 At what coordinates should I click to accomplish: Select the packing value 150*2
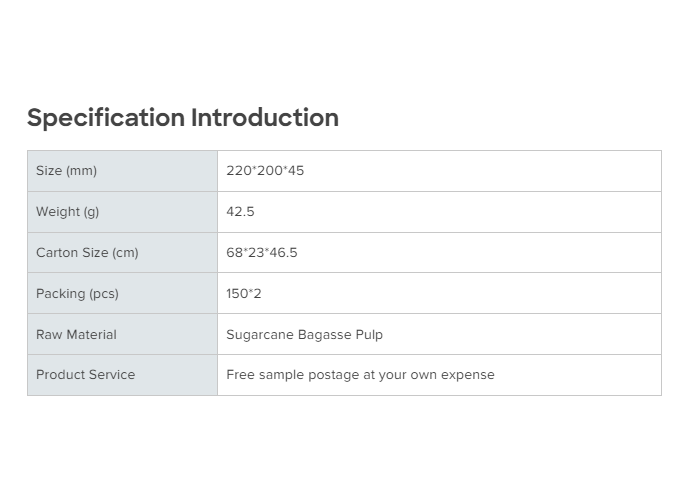(x=244, y=294)
